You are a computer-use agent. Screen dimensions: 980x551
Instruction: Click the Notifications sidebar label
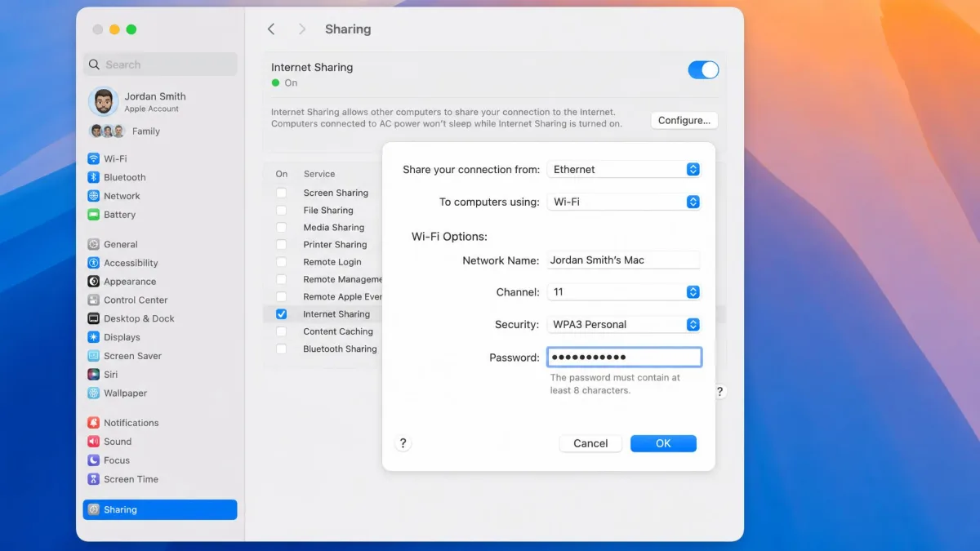131,423
